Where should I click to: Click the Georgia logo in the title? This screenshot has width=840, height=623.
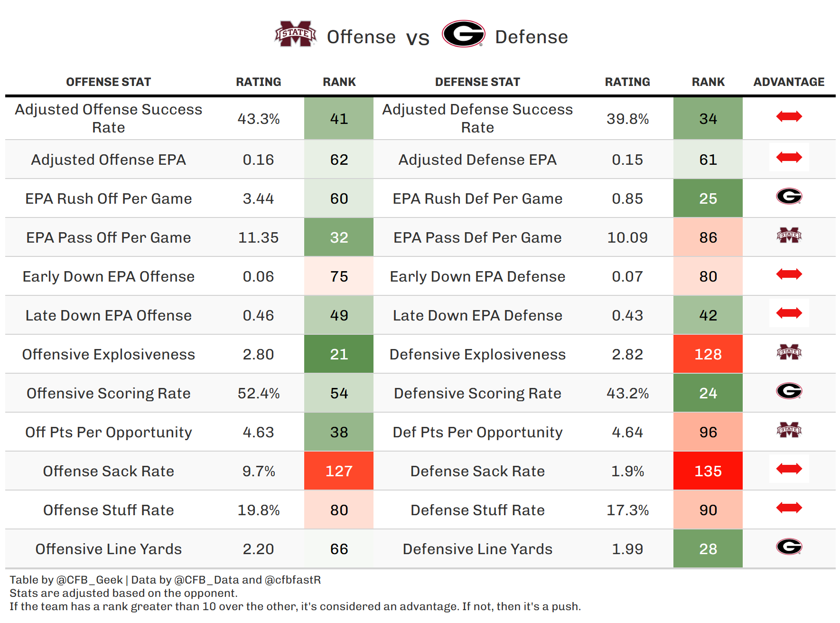[463, 34]
